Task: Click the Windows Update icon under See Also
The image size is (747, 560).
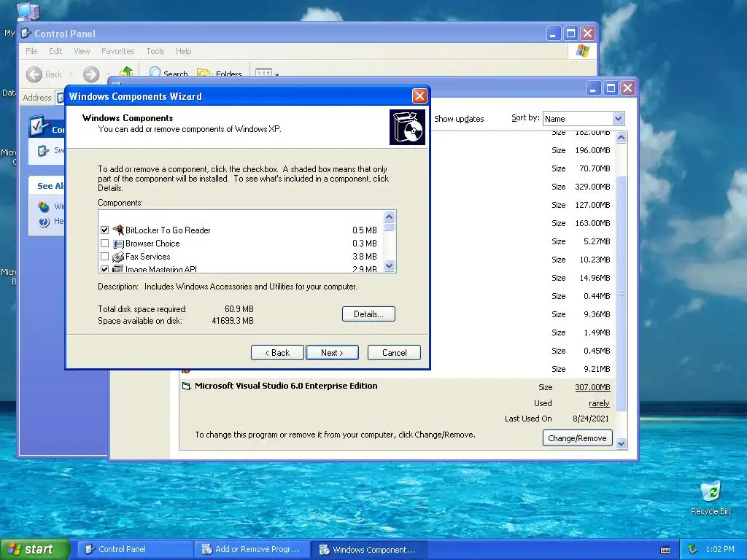Action: [44, 206]
